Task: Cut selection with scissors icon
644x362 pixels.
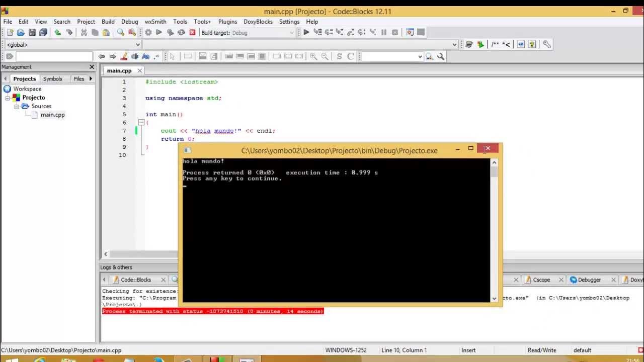Action: click(84, 33)
